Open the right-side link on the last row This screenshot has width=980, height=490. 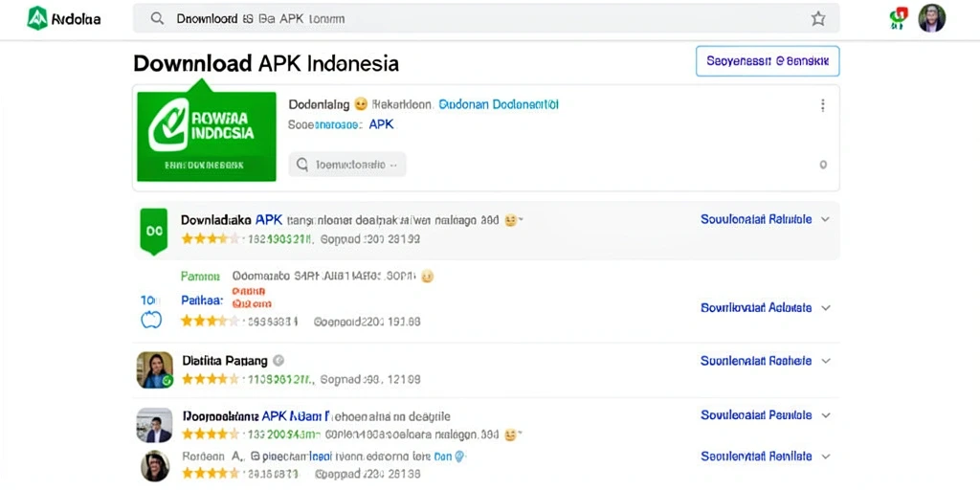tap(756, 457)
